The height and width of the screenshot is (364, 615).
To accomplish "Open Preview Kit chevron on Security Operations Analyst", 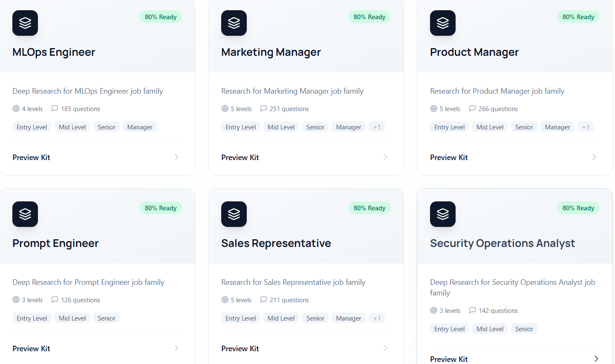I will [x=596, y=358].
